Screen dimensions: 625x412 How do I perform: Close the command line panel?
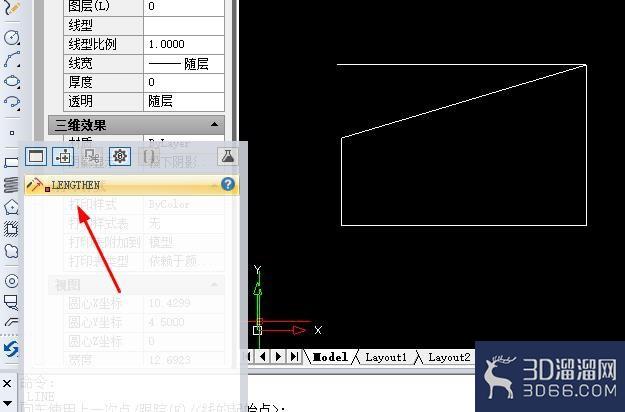click(7, 383)
